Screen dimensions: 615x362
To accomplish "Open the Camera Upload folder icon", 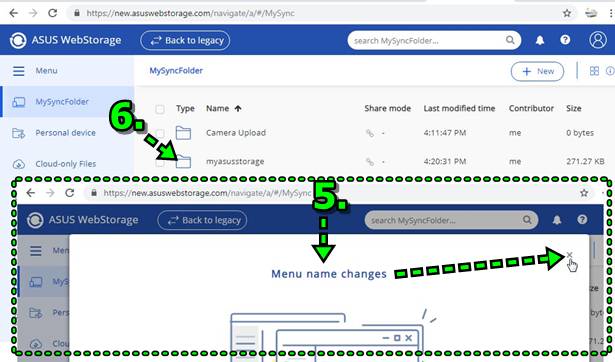I will pyautogui.click(x=183, y=133).
